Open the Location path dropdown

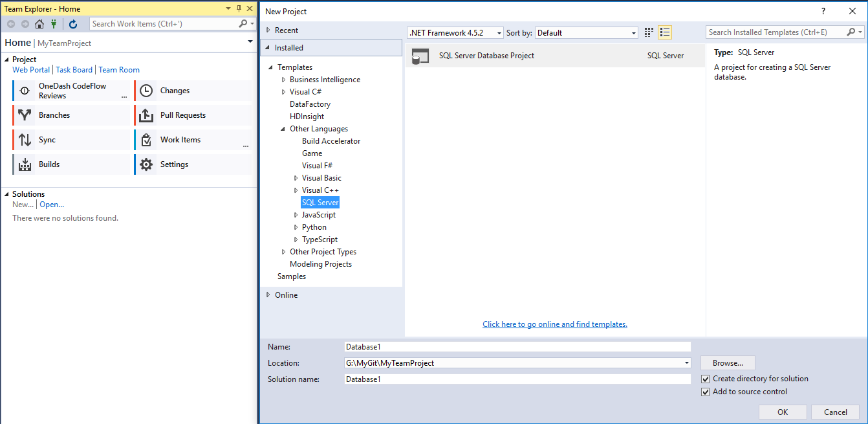[686, 363]
